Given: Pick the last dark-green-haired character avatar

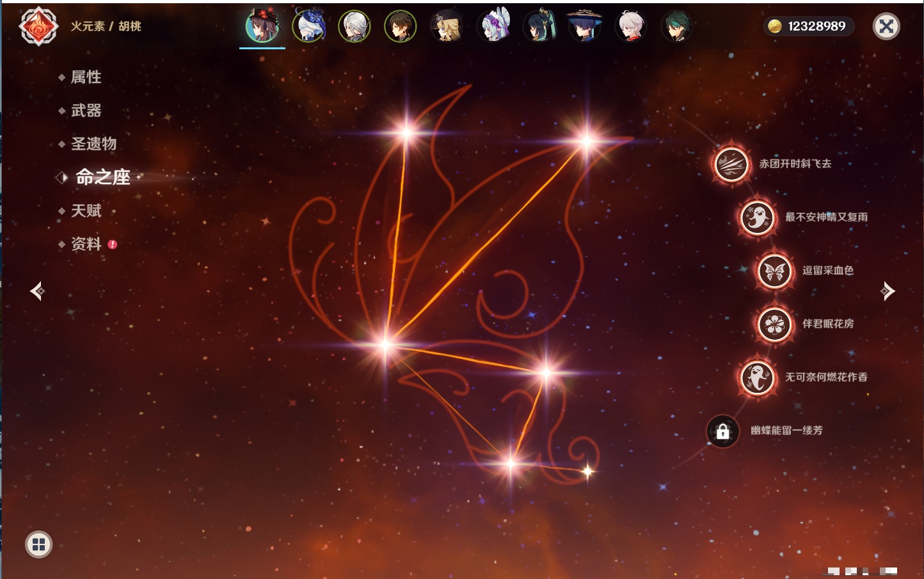Looking at the screenshot, I should 677,26.
